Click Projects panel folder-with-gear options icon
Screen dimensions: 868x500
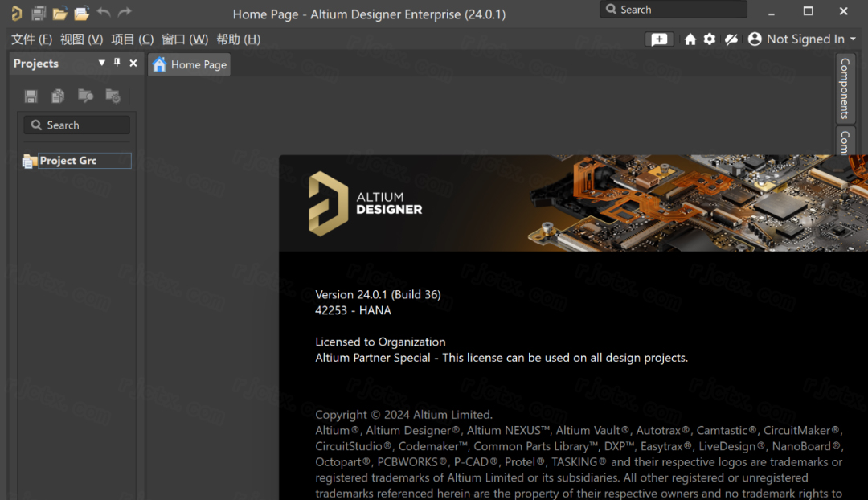(x=113, y=96)
